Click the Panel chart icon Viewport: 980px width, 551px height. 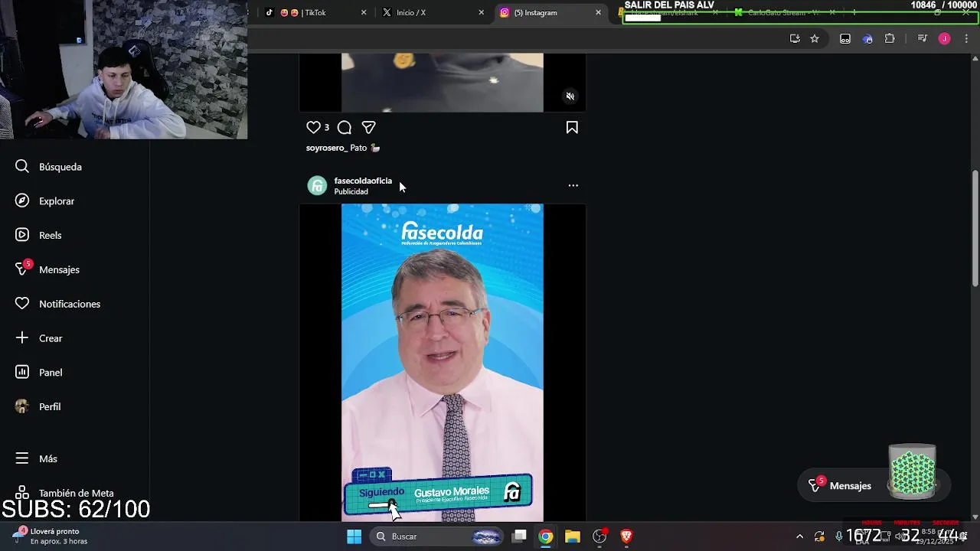(x=22, y=372)
